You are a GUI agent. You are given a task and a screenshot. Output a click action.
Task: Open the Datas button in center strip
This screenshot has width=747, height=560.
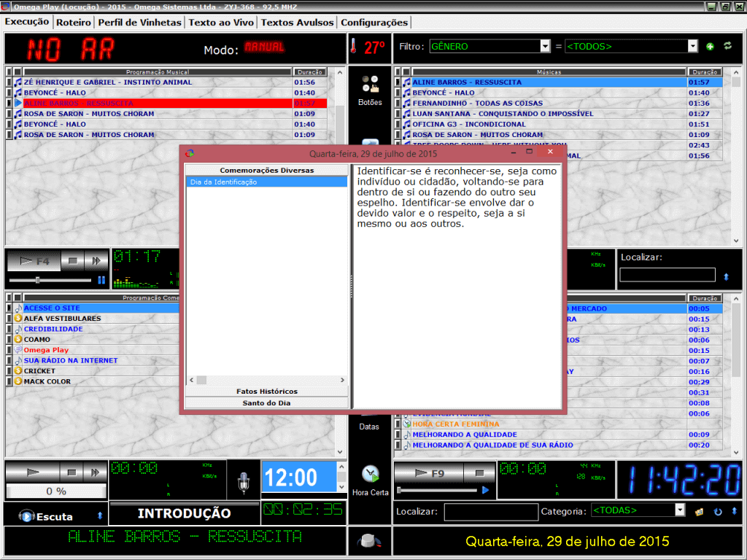coord(369,427)
